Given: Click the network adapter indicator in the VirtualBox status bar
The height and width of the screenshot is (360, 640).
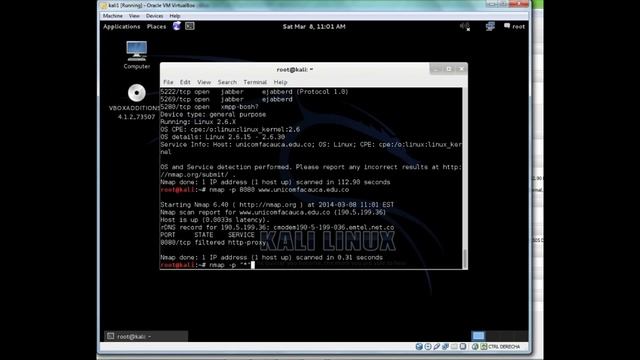Looking at the screenshot, I should tap(445, 347).
